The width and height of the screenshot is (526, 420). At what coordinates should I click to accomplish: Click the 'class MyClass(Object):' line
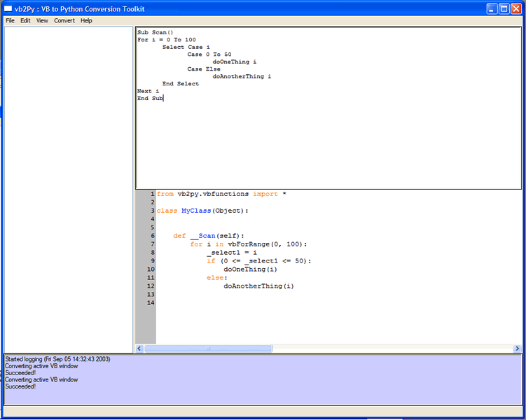[x=202, y=211]
